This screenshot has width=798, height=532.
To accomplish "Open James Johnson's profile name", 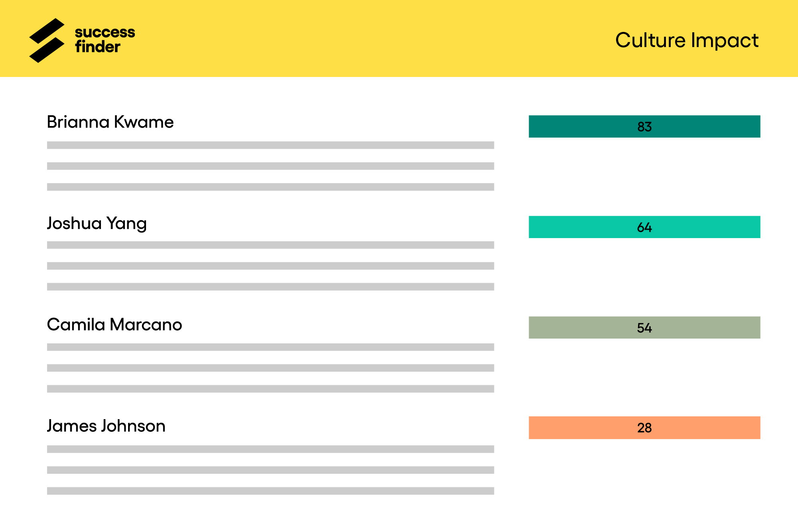I will click(x=106, y=426).
